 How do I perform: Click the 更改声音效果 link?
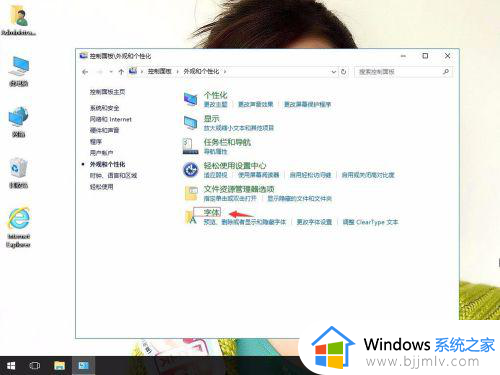pos(256,104)
